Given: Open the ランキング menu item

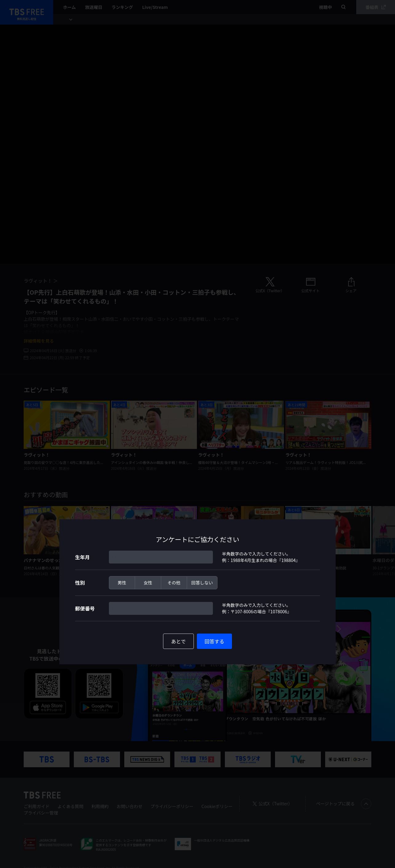Looking at the screenshot, I should click(122, 7).
